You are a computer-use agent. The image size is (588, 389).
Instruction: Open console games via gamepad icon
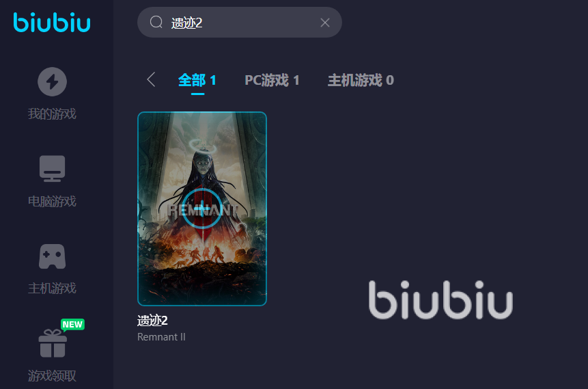[x=52, y=256]
